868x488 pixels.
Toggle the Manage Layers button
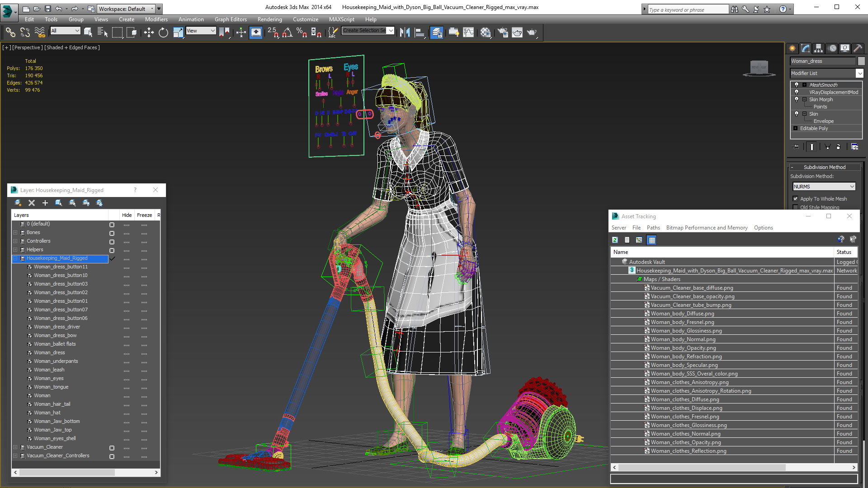coord(436,32)
